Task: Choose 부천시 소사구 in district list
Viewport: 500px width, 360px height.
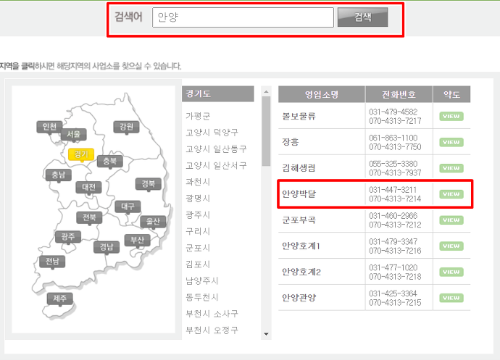Action: point(212,314)
